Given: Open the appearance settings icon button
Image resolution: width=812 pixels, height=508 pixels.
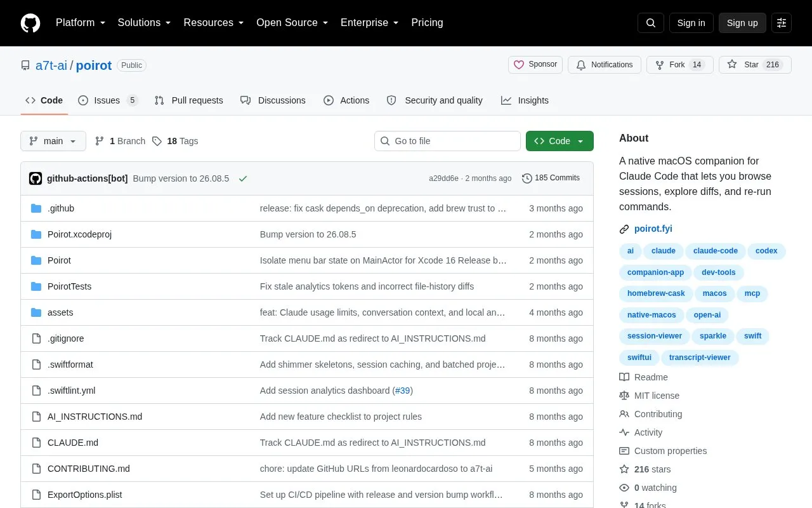Looking at the screenshot, I should (x=782, y=23).
